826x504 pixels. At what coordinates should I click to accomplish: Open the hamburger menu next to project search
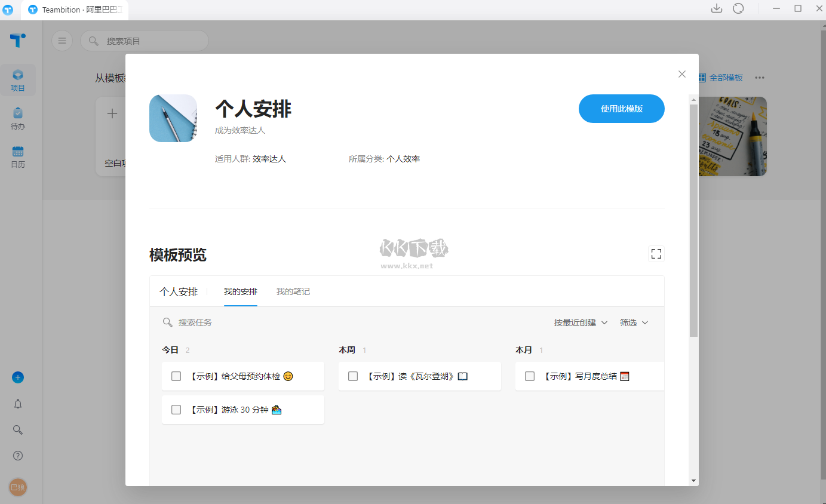coord(62,40)
